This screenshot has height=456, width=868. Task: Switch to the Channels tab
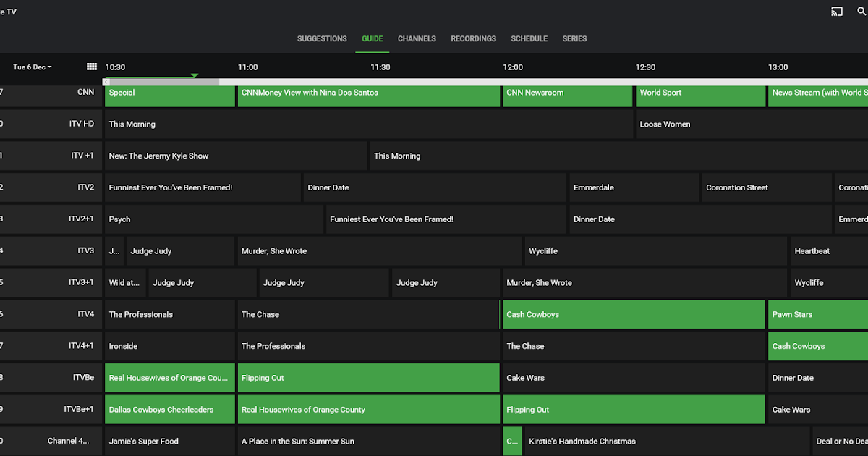click(417, 38)
